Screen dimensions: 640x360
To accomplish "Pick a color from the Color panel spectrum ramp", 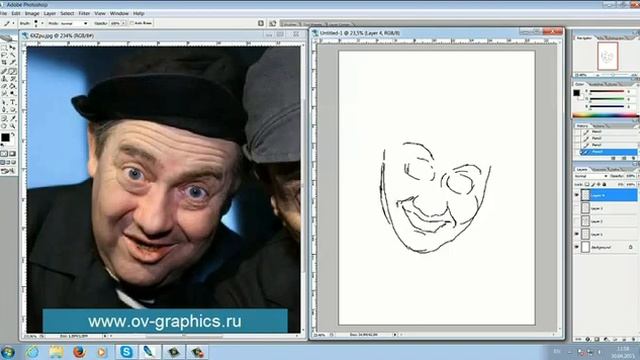I will (606, 116).
